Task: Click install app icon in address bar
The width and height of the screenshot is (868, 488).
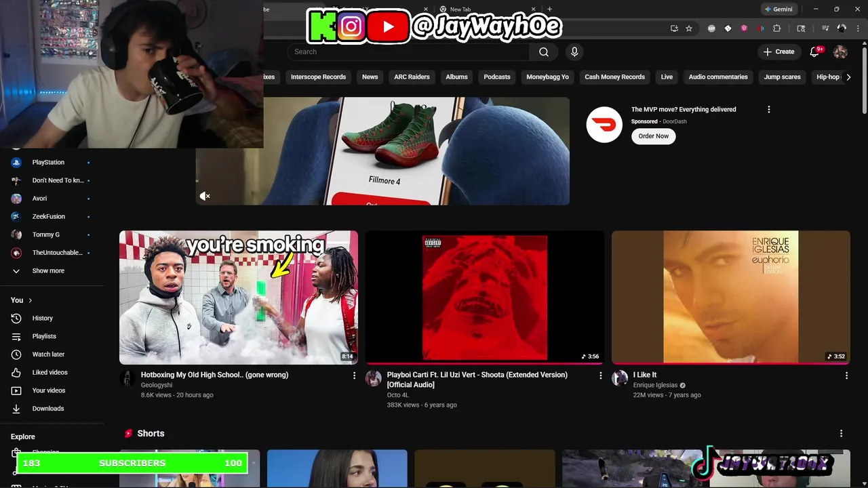Action: (x=674, y=28)
